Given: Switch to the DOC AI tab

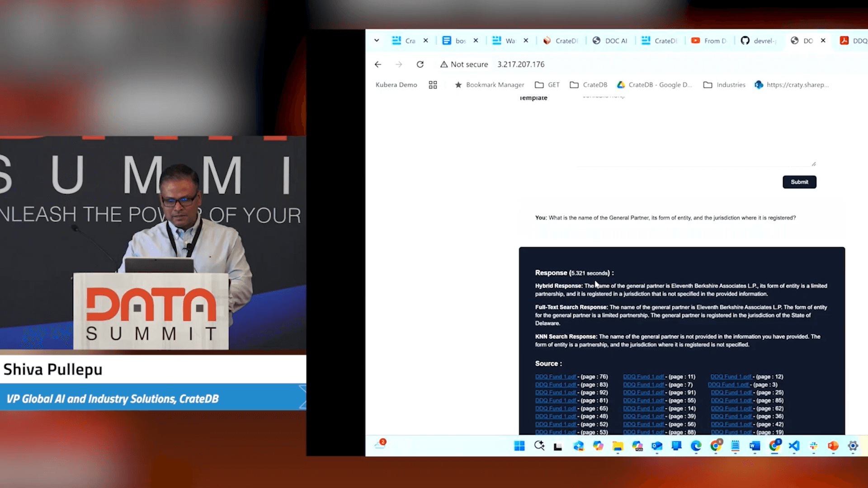Looking at the screenshot, I should (x=610, y=41).
